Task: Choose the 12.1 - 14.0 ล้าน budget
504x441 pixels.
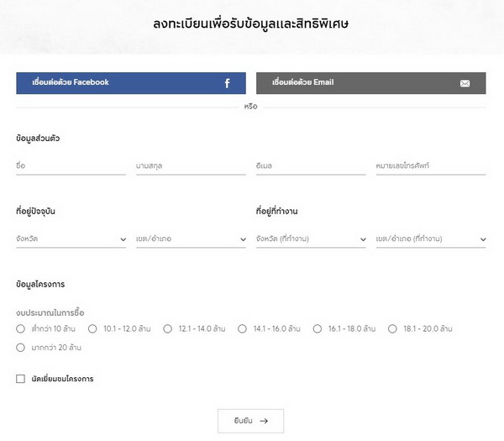Action: (x=167, y=328)
